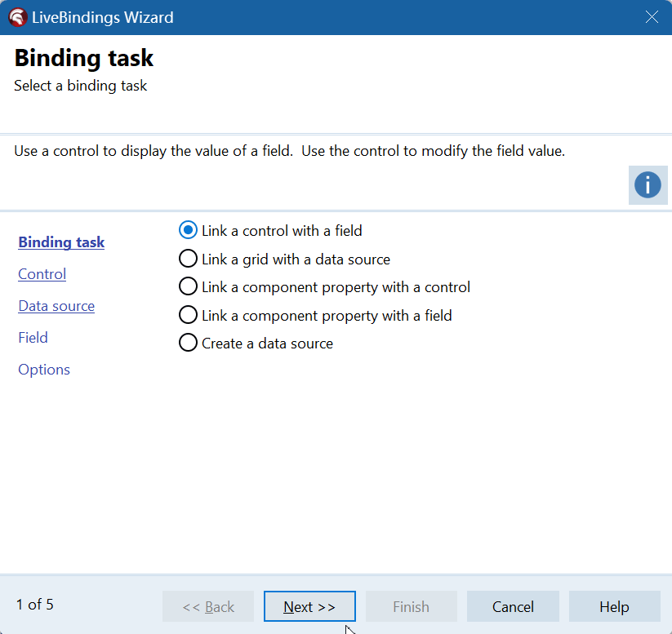
Task: Click the '1 of 5' page indicator
Action: tap(35, 605)
